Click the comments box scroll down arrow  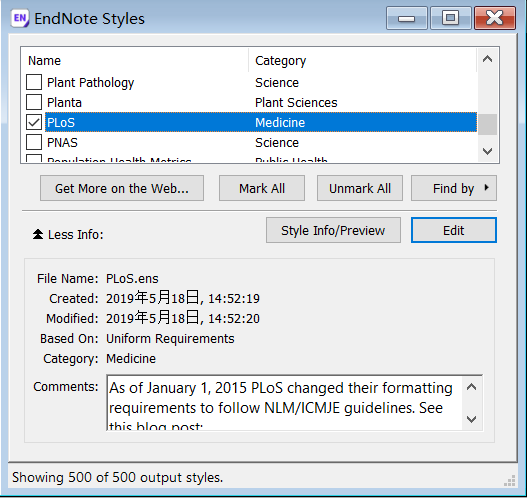point(472,419)
